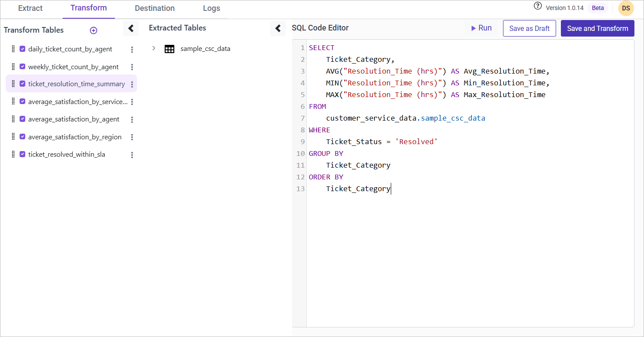Expand the sample_csc_data table tree
Image resolution: width=644 pixels, height=337 pixels.
point(154,48)
